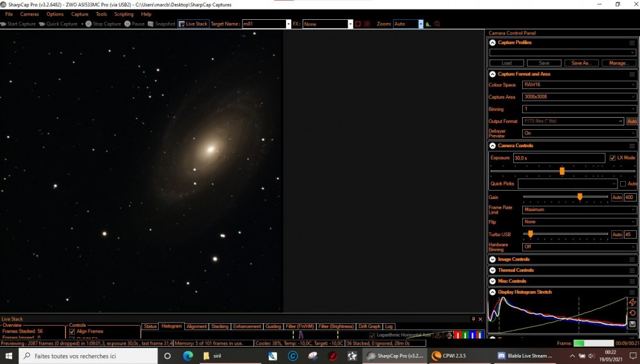Uncheck the Align Frames checkbox

72,331
